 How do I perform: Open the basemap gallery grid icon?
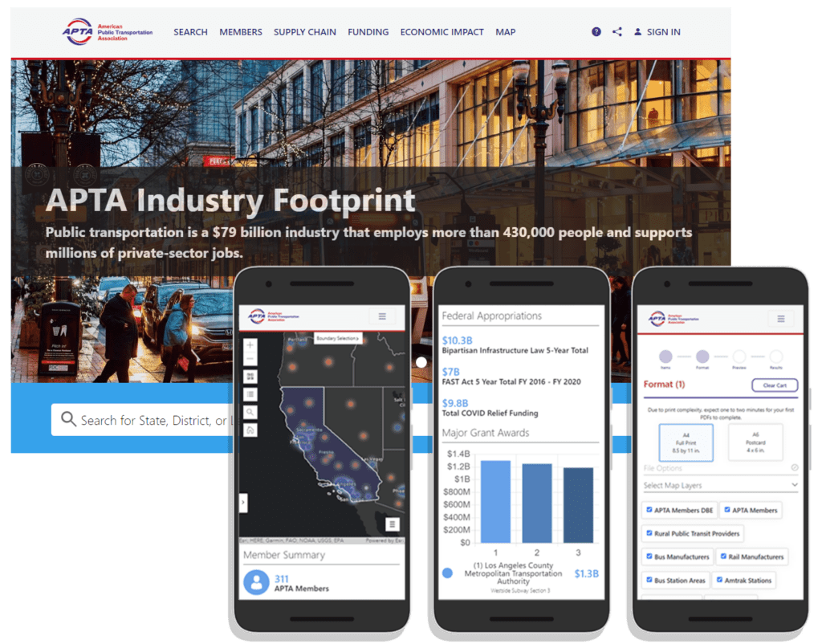tap(250, 376)
